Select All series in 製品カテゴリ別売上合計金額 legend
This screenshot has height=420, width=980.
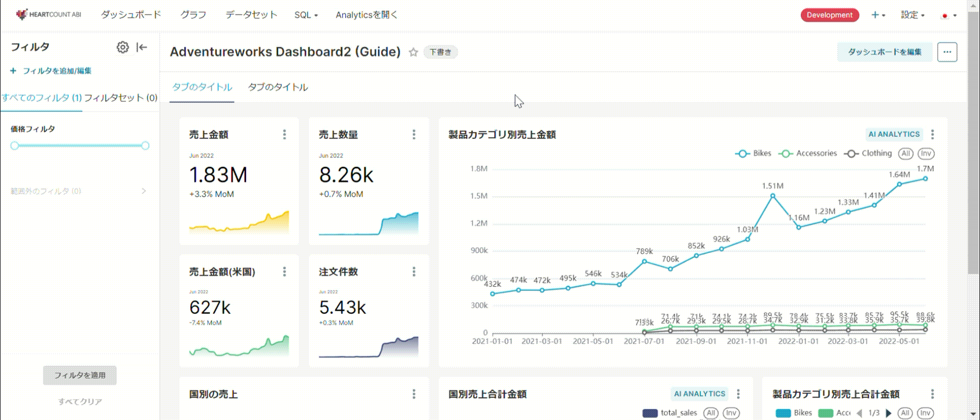[x=905, y=413]
